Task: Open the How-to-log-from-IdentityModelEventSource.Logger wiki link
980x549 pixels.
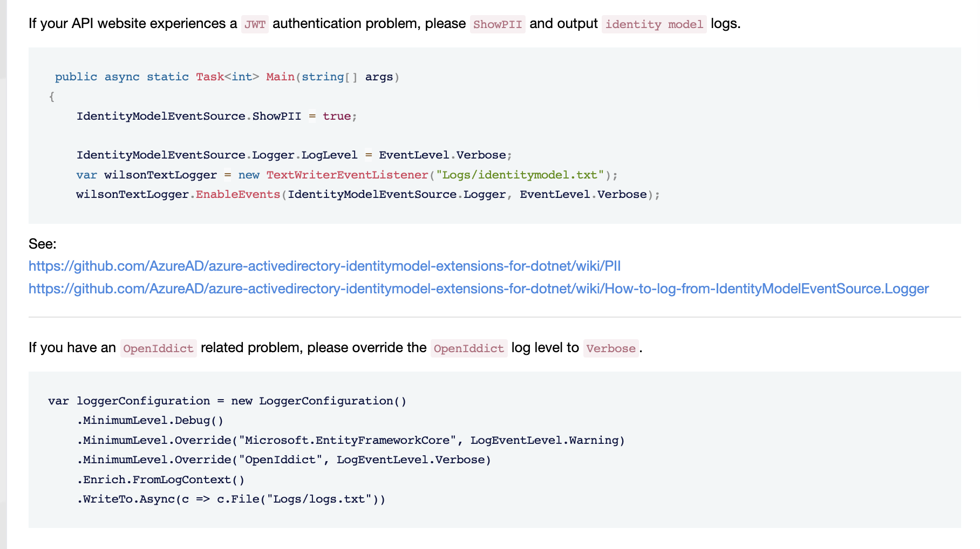Action: point(478,289)
